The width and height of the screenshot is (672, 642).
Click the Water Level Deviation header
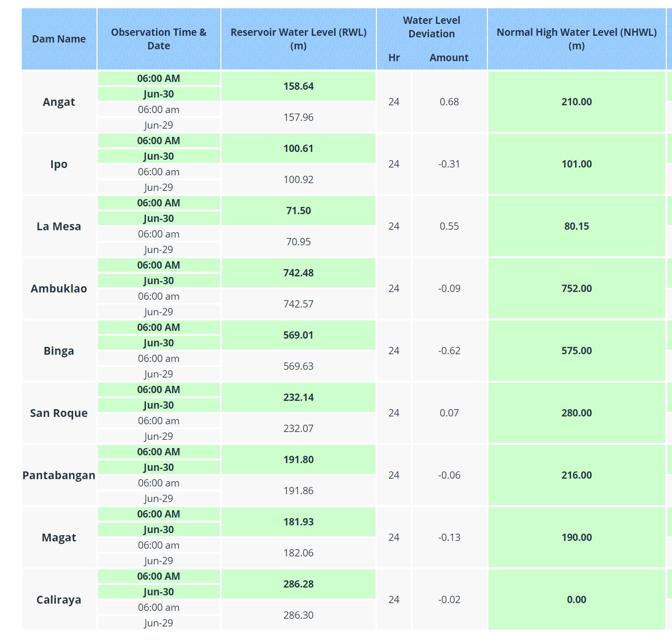[x=431, y=27]
